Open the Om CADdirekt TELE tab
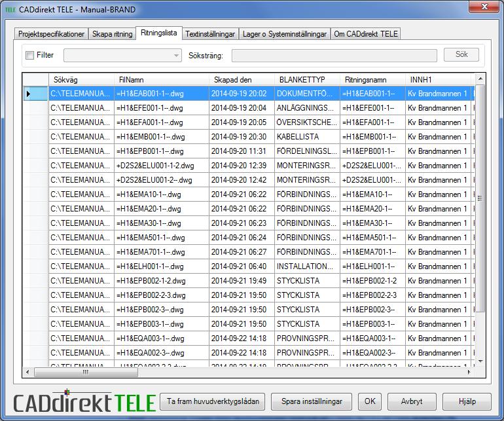This screenshot has height=421, width=504. pos(366,34)
